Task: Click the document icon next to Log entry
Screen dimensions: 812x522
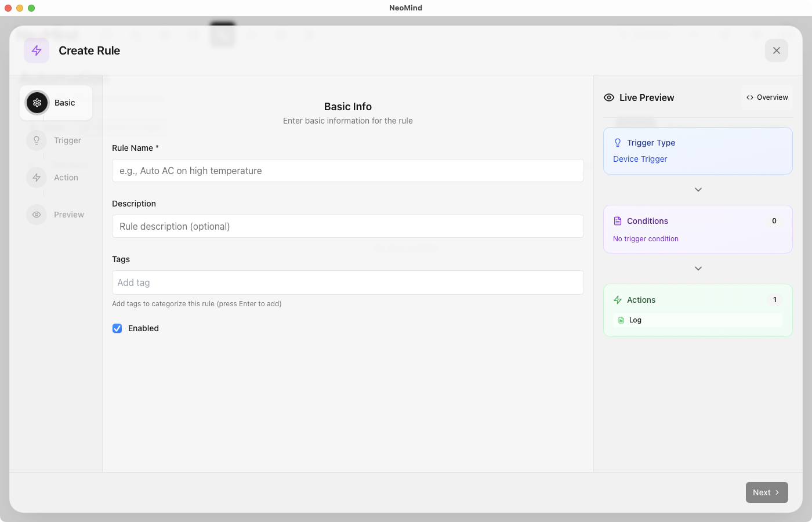Action: pos(621,320)
